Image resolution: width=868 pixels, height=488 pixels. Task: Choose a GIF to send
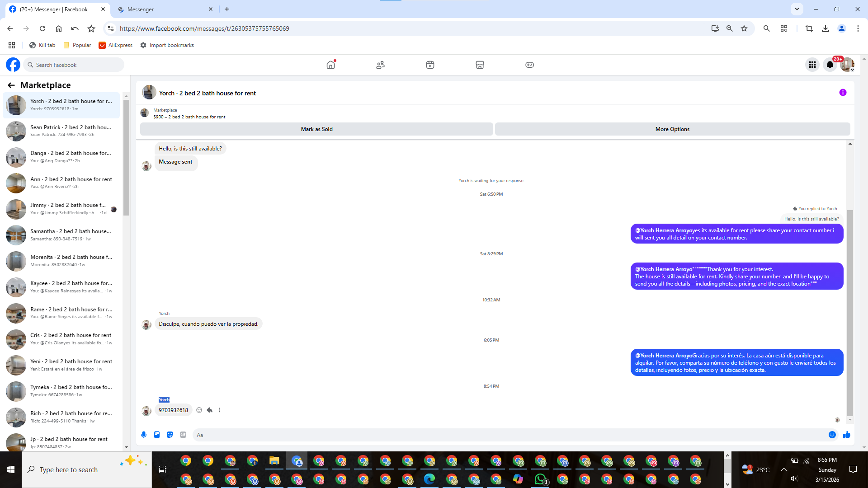click(x=183, y=435)
